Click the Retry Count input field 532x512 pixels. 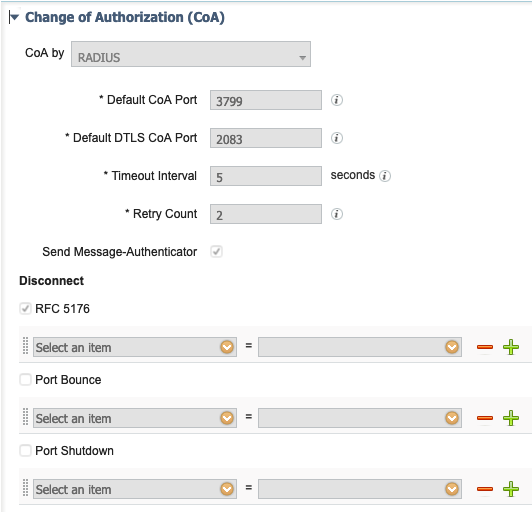(266, 214)
